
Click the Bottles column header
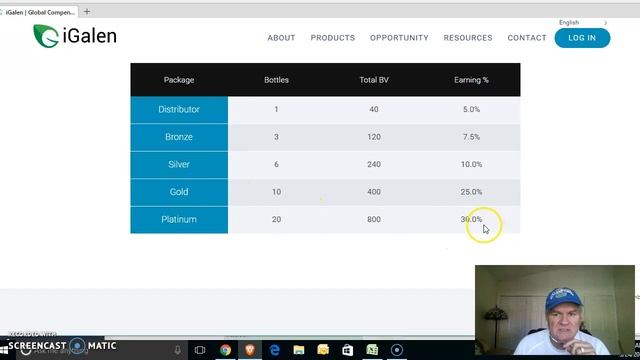pyautogui.click(x=276, y=80)
